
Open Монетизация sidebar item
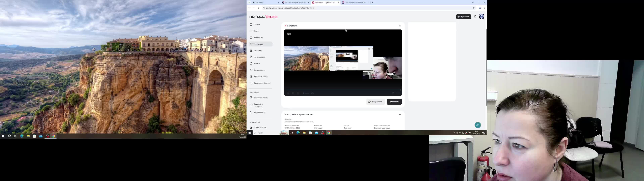(x=259, y=57)
